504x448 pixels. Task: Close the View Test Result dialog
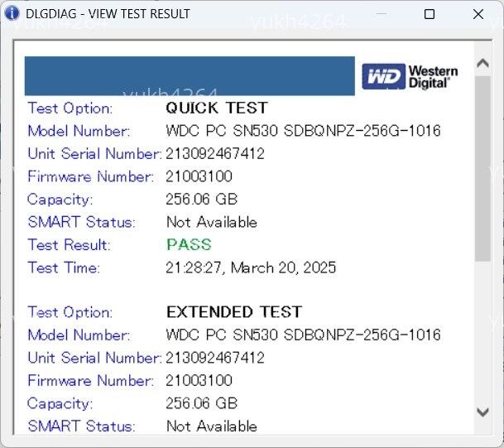[478, 14]
